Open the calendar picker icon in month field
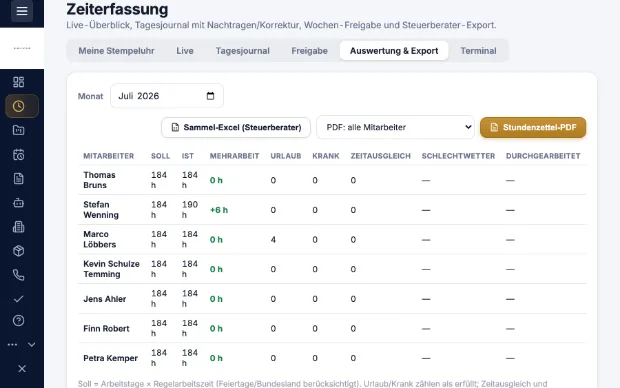Screen dimensions: 620x388 tap(210, 96)
